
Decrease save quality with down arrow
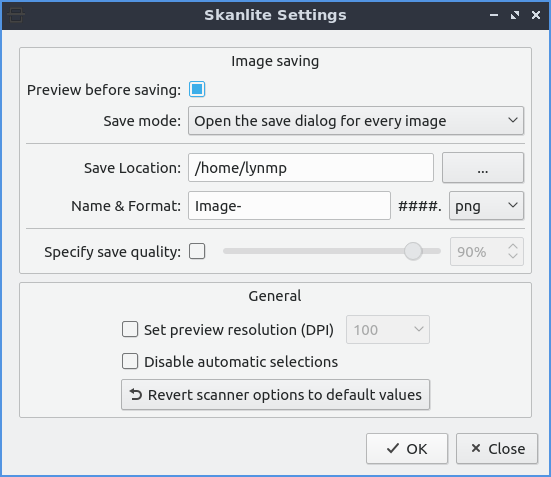coord(513,256)
